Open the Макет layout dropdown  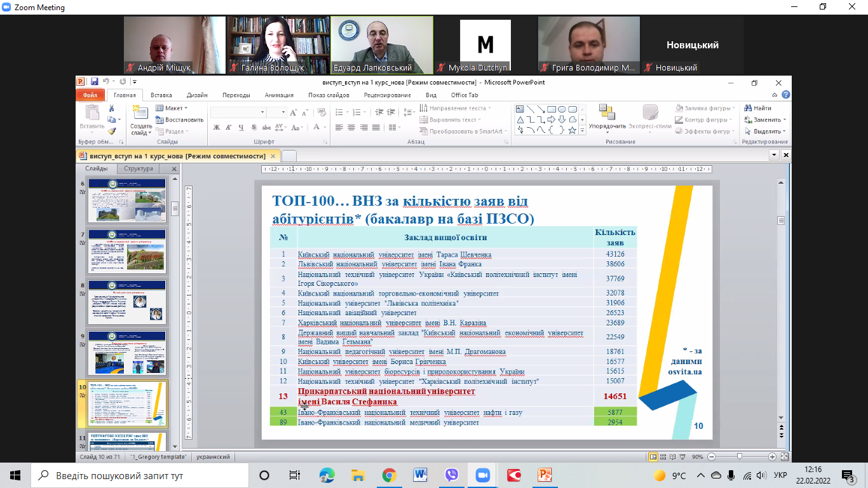coord(172,109)
